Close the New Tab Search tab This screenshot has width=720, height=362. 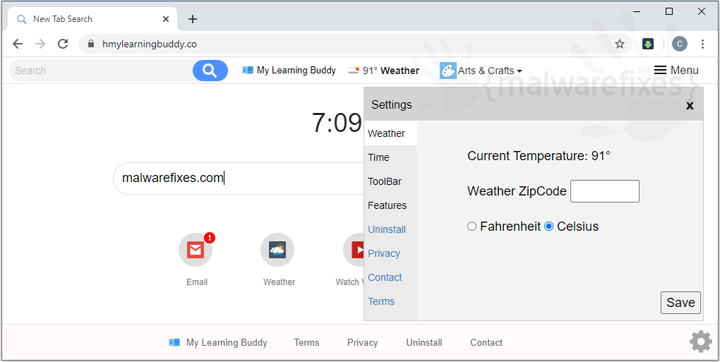[166, 19]
